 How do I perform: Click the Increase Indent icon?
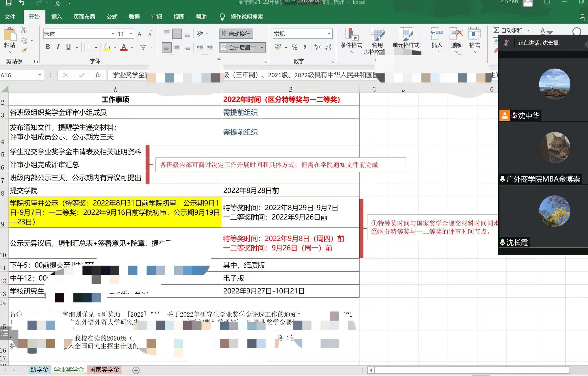click(210, 47)
